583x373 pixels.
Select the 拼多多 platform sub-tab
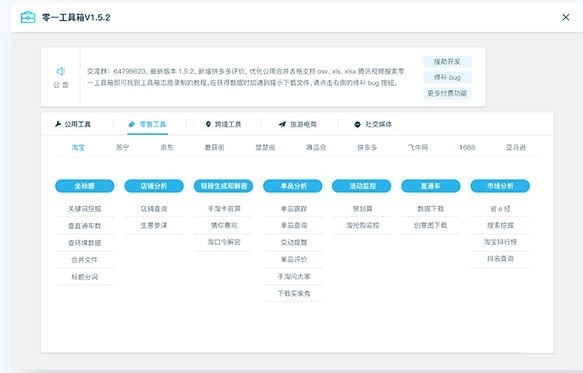367,148
